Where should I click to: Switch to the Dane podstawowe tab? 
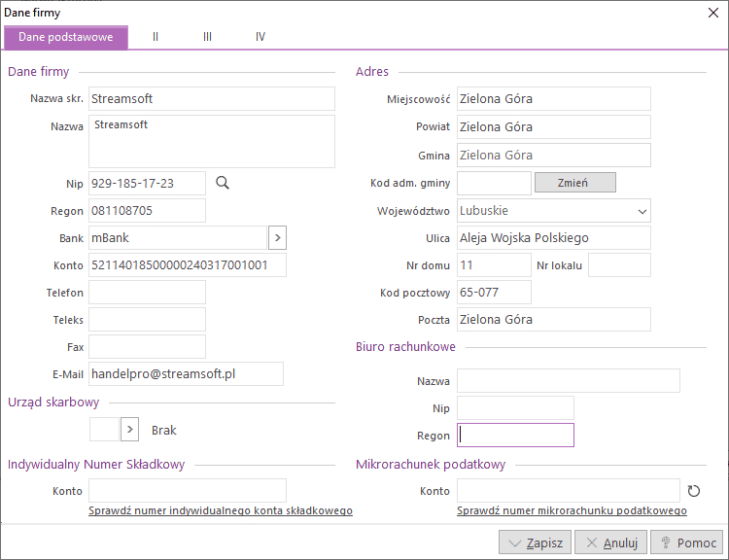pyautogui.click(x=65, y=37)
